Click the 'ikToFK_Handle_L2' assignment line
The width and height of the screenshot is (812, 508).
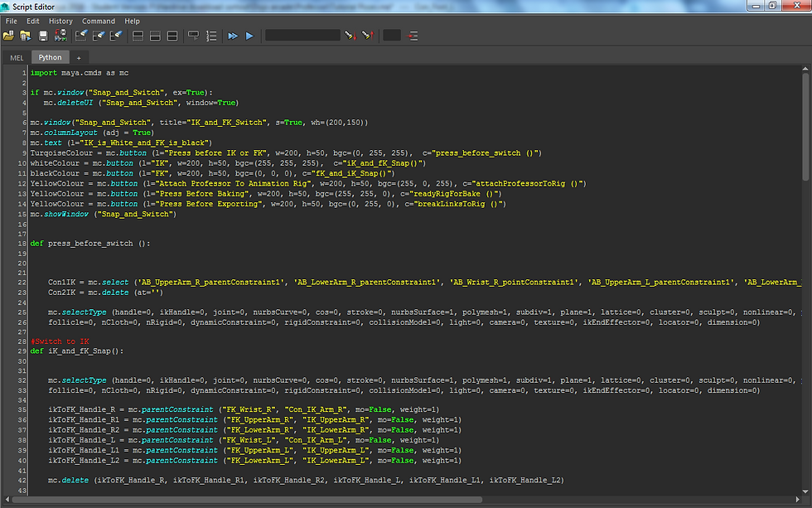coord(255,461)
